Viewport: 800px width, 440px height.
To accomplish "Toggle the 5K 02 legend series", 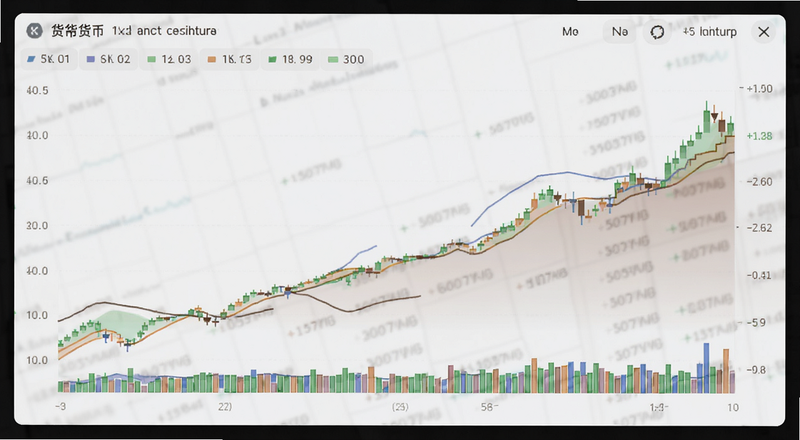I will [x=109, y=59].
